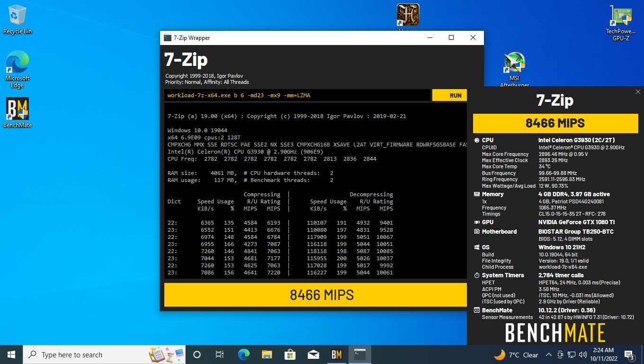Click the CPU Freq line in console output
The image size is (644, 364).
(272, 159)
